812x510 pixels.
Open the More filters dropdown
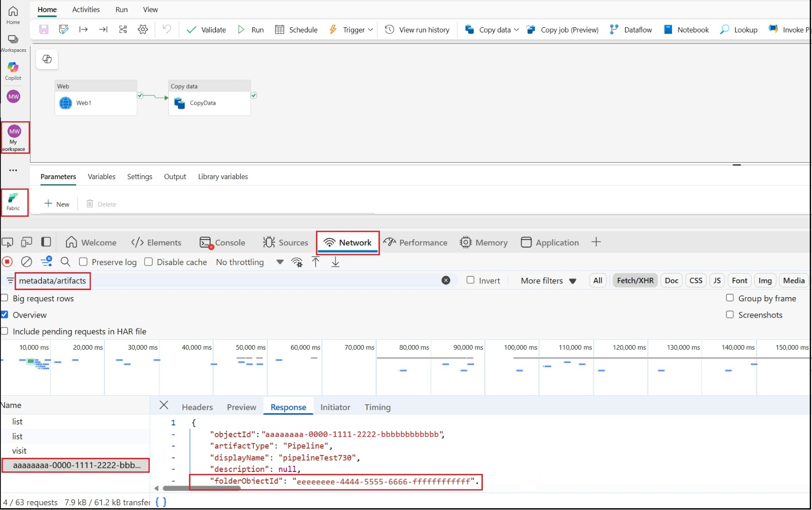[549, 281]
